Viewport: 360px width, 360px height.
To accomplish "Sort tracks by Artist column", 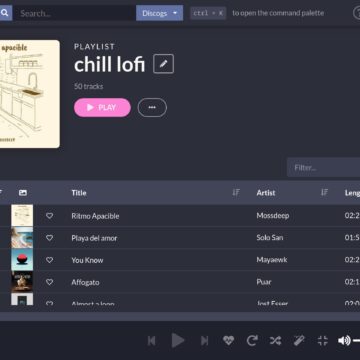I will (x=324, y=192).
